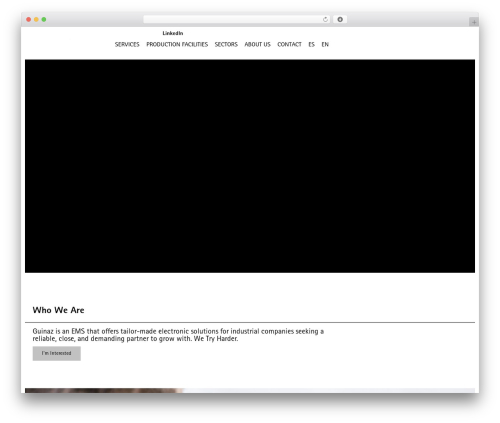Open the LinkedIn link
This screenshot has width=500, height=423.
pos(173,33)
